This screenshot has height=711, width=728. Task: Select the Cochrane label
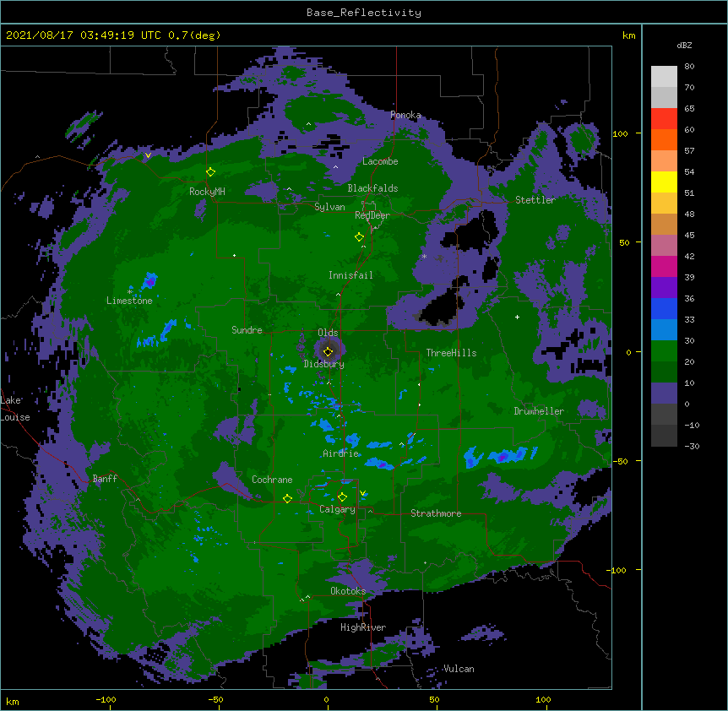tap(272, 480)
